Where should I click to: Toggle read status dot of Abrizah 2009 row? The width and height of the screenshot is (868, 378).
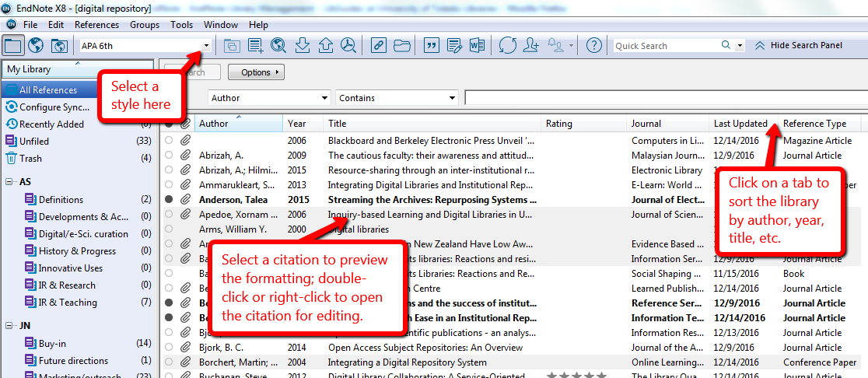click(169, 156)
